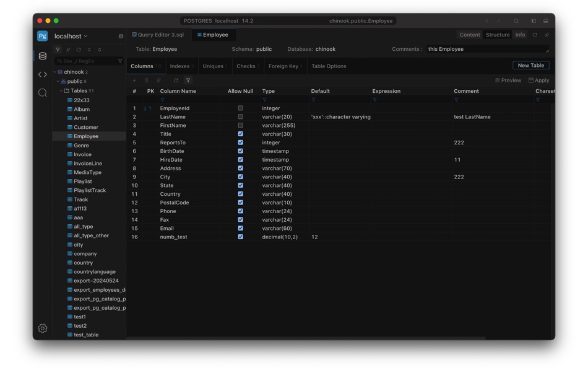Duplicate selected column with copy icon
This screenshot has height=368, width=588.
pyautogui.click(x=158, y=81)
